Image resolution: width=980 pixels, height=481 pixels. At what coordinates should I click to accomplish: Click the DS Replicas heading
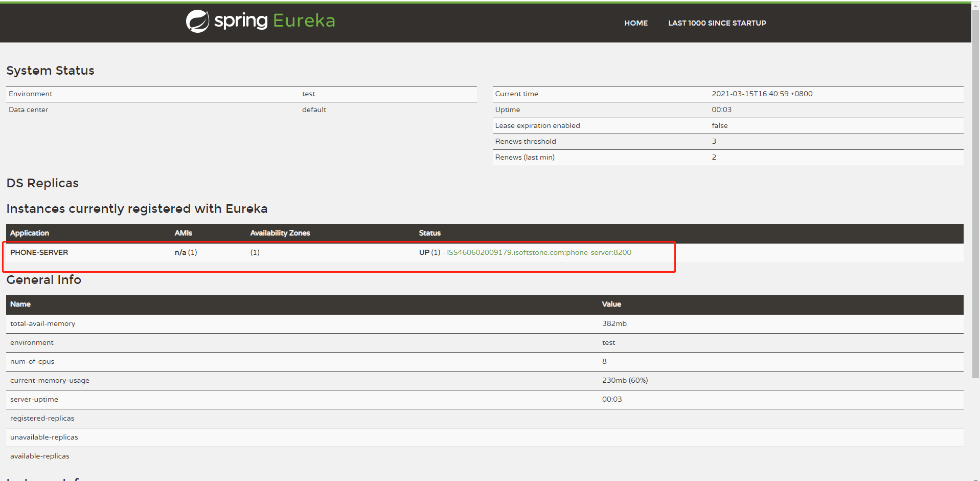(x=42, y=183)
